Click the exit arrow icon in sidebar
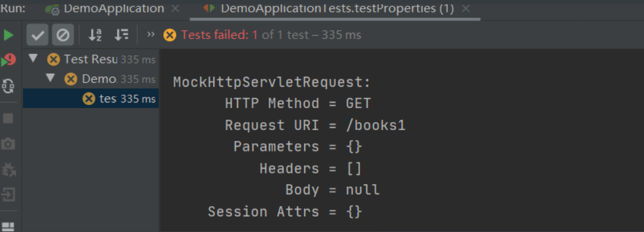This screenshot has height=232, width=644. pyautogui.click(x=8, y=194)
